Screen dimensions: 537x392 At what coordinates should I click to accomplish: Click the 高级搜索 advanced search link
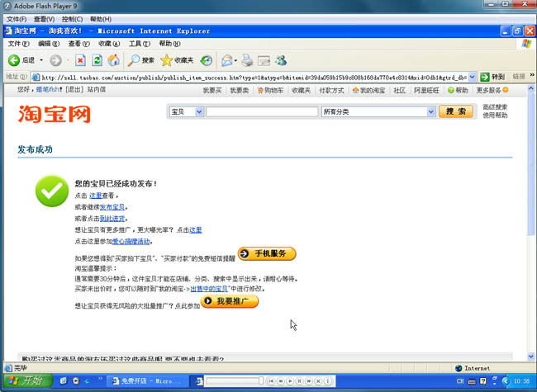[495, 107]
